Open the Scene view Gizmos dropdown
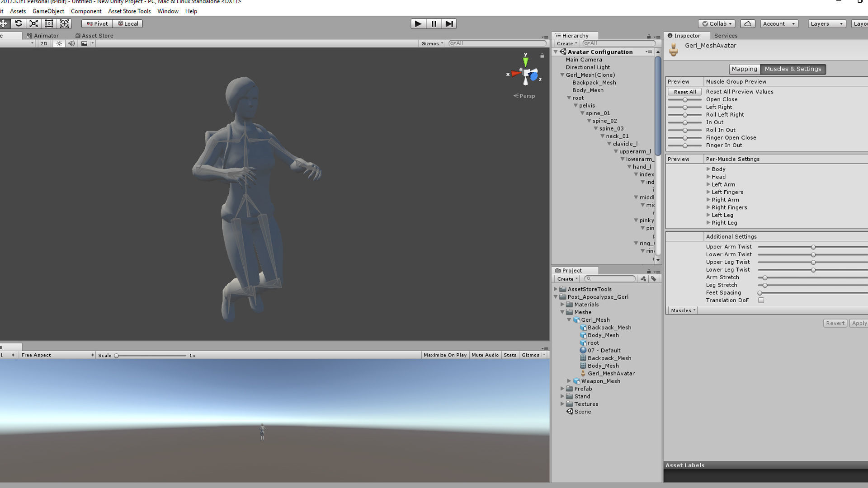Viewport: 868px width, 488px height. pyautogui.click(x=432, y=43)
